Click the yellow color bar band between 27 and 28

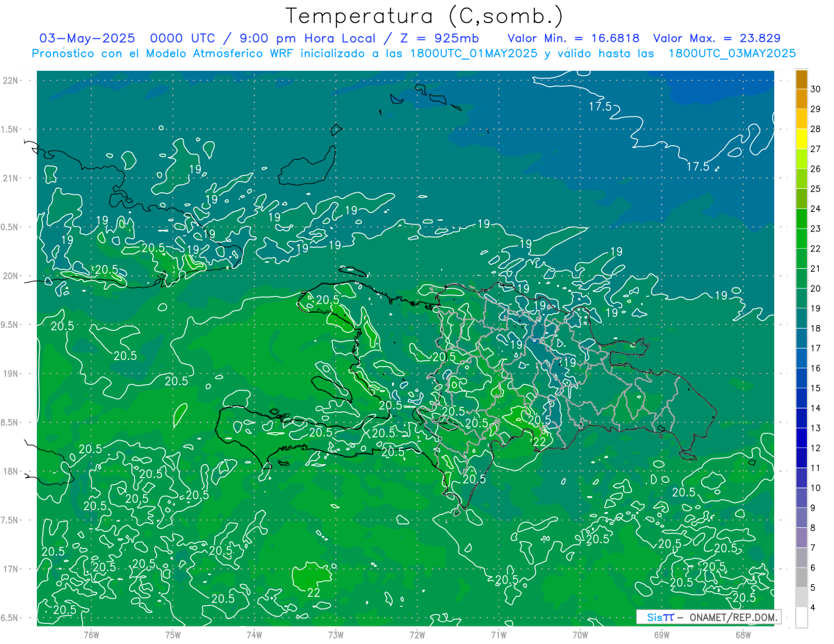click(801, 139)
